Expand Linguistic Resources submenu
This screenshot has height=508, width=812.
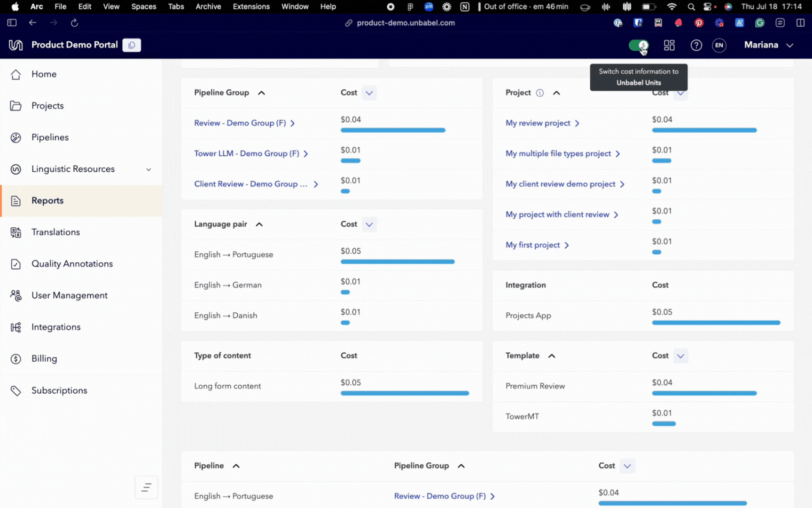tap(148, 169)
